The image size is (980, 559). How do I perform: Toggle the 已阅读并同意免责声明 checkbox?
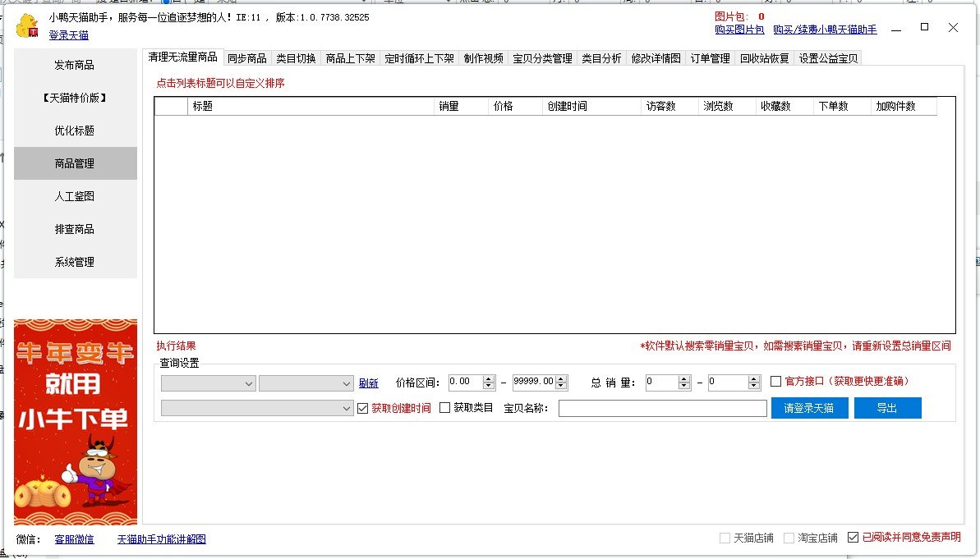pyautogui.click(x=853, y=538)
